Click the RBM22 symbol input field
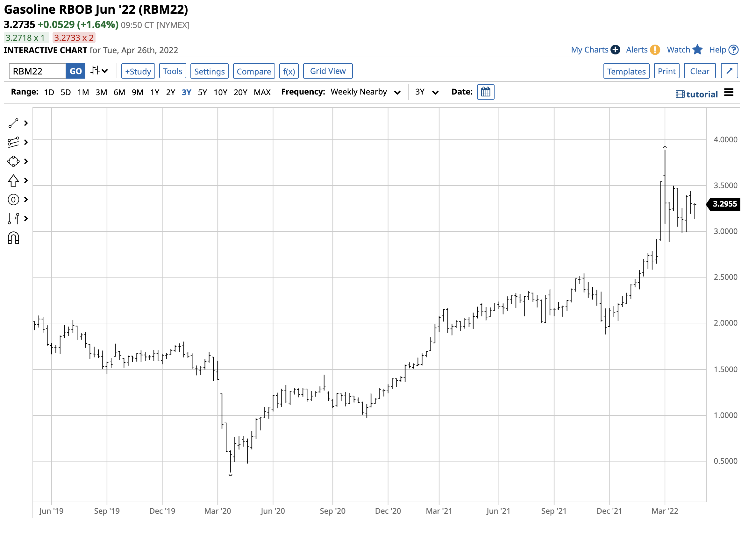The width and height of the screenshot is (756, 536). [x=37, y=71]
